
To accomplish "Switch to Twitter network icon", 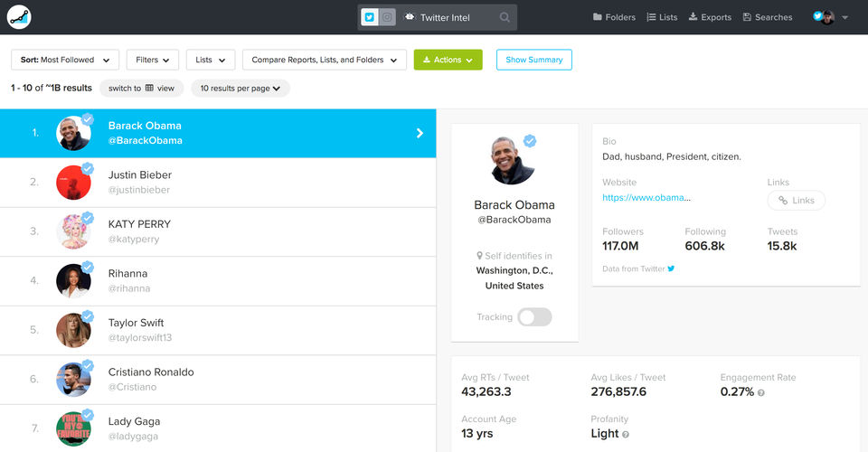I will pos(370,17).
